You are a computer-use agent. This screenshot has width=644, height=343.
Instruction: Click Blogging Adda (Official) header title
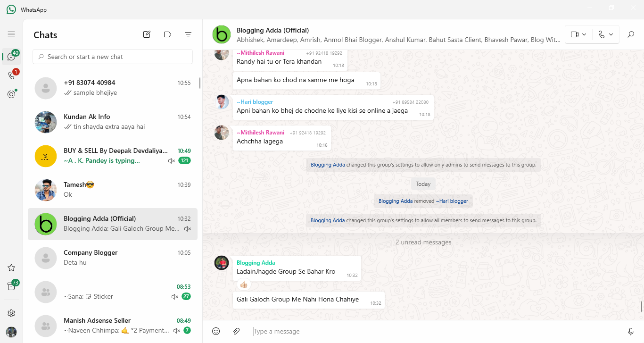coord(272,30)
